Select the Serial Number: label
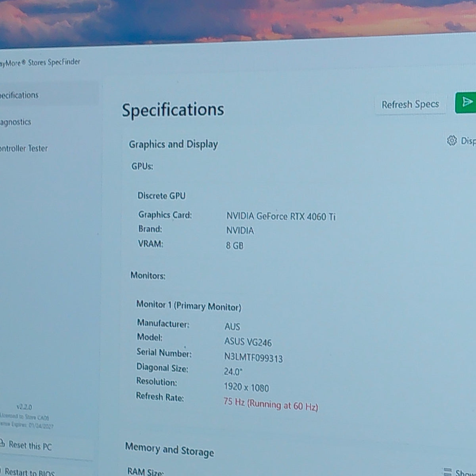 point(164,353)
